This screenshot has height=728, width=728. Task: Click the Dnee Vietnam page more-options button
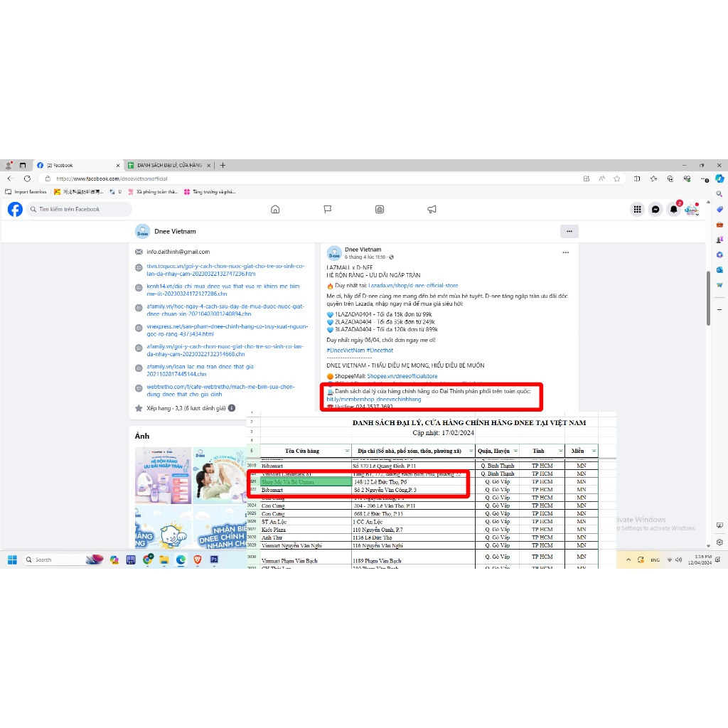pyautogui.click(x=569, y=231)
